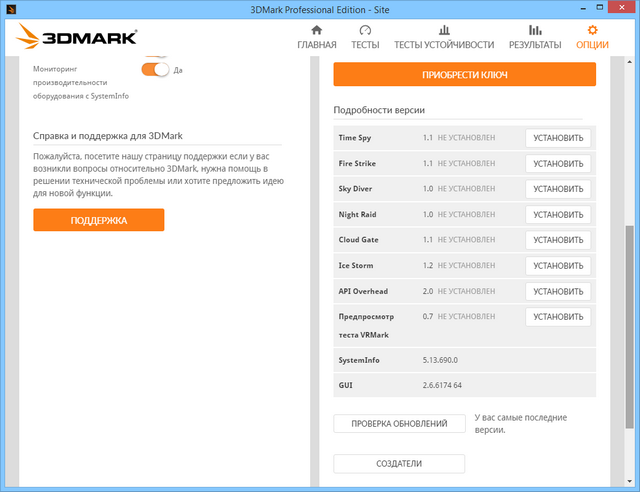Screen dimensions: 640x492
Task: Open the СОЗДАТЕЛИ credits button
Action: tap(399, 463)
